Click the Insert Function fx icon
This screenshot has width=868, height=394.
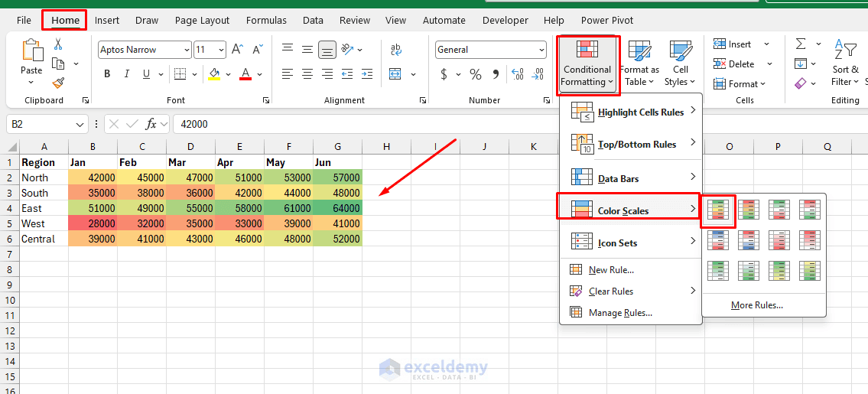click(151, 124)
